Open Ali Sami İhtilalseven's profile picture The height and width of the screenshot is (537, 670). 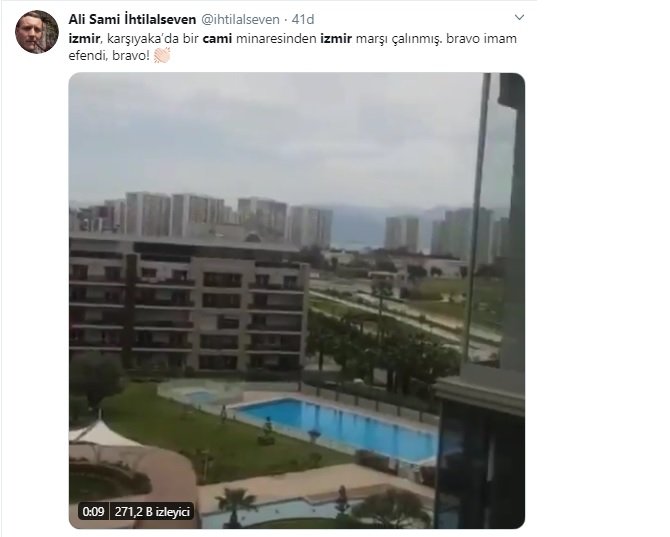coord(37,32)
